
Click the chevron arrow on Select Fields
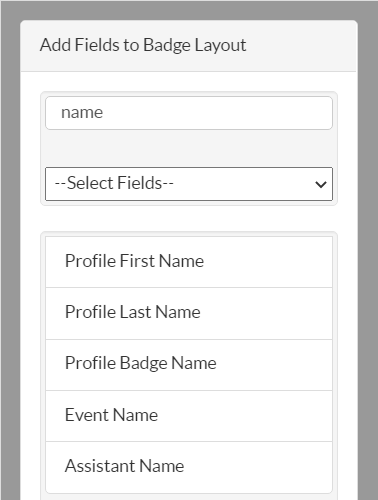click(321, 184)
